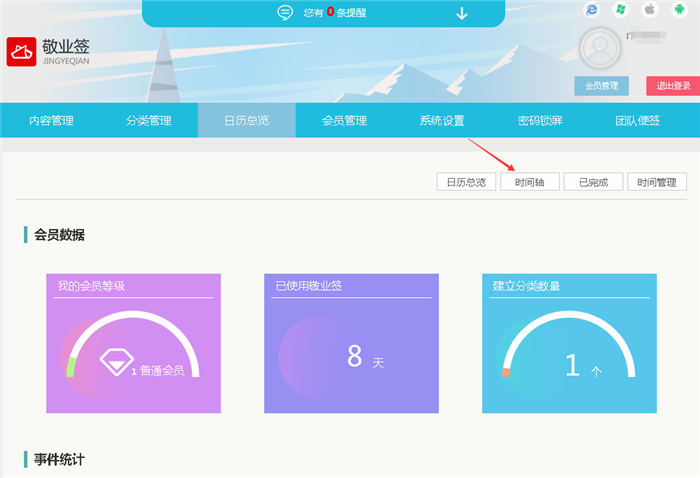Click the category count arc gauge
This screenshot has width=700, height=478.
click(x=569, y=344)
